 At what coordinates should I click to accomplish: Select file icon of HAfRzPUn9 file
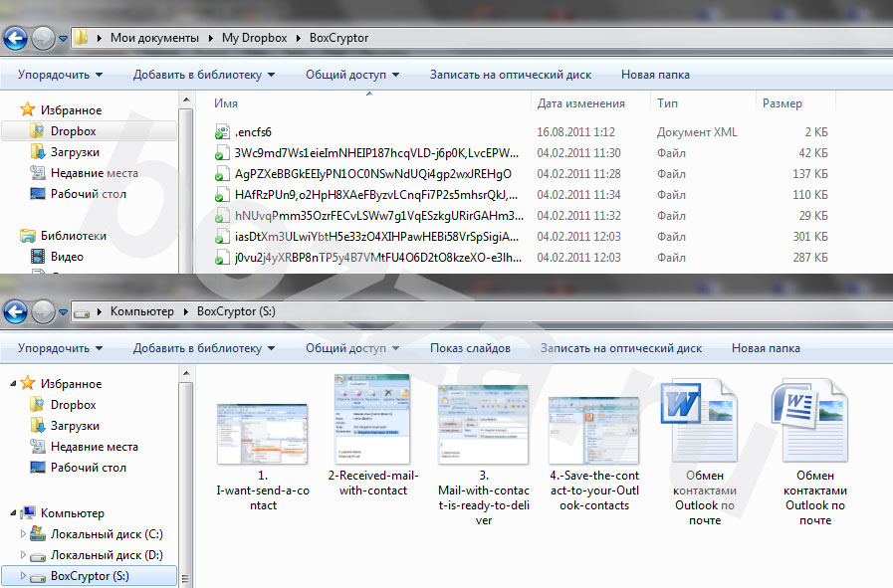tap(222, 195)
